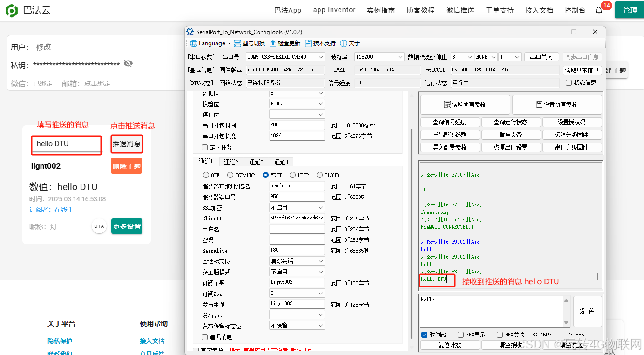The height and width of the screenshot is (355, 644).
Task: Click the 推送消息 button on the webpage
Action: (x=127, y=144)
